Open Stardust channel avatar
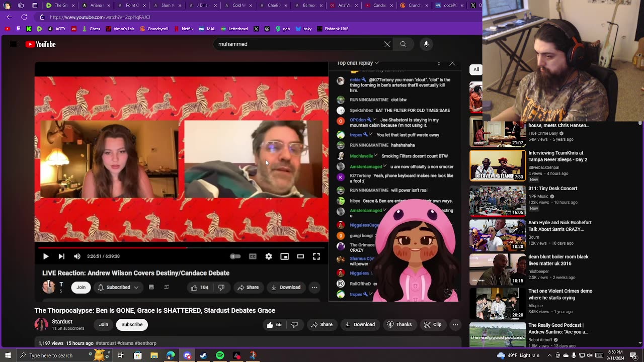Image resolution: width=644 pixels, height=362 pixels. tap(41, 325)
